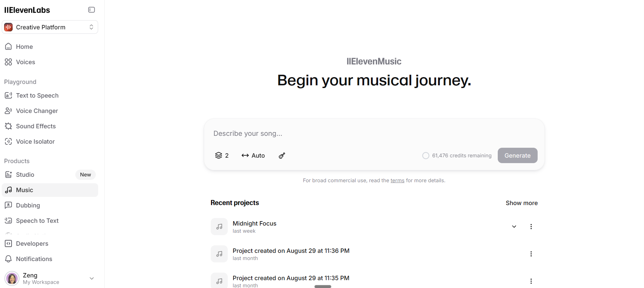644x288 pixels.
Task: Collapse the sidebar panel icon
Action: pyautogui.click(x=91, y=10)
